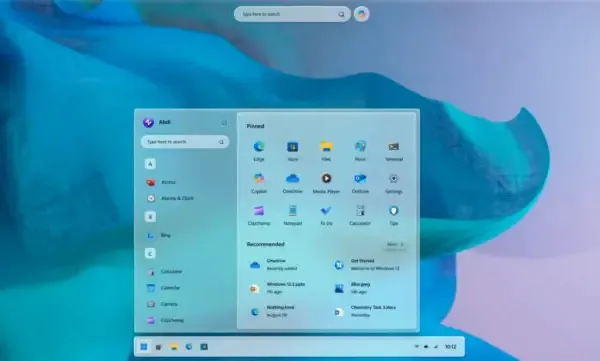Image resolution: width=600 pixels, height=361 pixels.
Task: Click the Windows Start button on taskbar
Action: [x=144, y=347]
